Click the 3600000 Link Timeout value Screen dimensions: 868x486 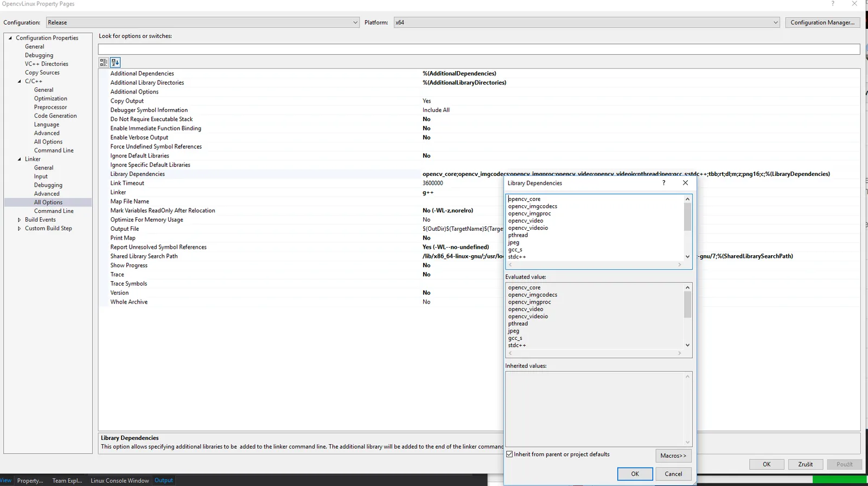coord(433,183)
